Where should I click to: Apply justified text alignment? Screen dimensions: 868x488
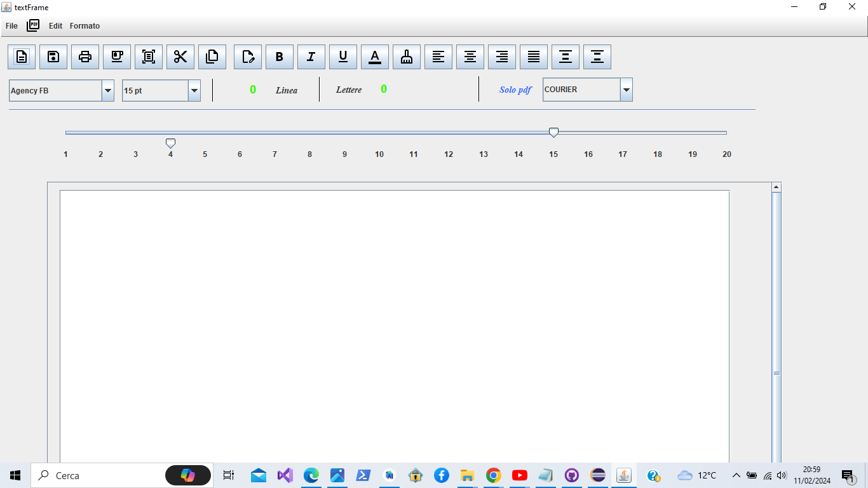pyautogui.click(x=533, y=57)
